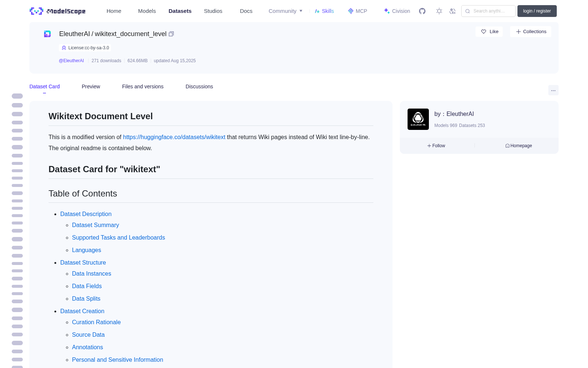Open the Civision page

(x=397, y=11)
